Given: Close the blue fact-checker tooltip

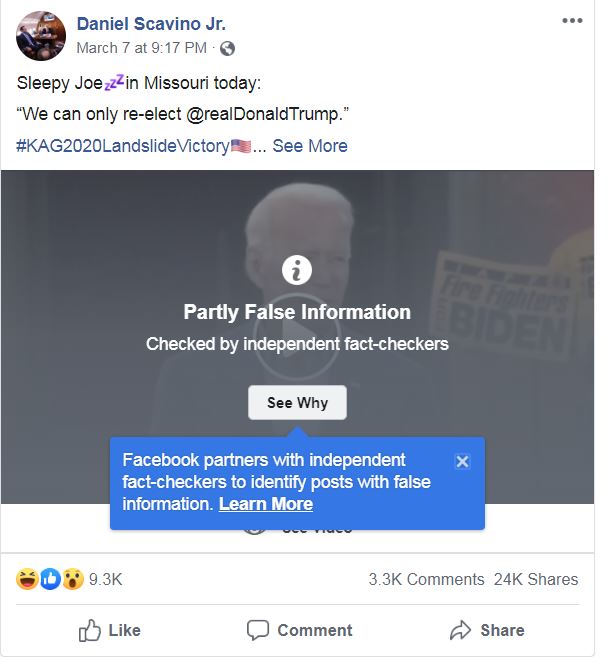Looking at the screenshot, I should coord(461,461).
